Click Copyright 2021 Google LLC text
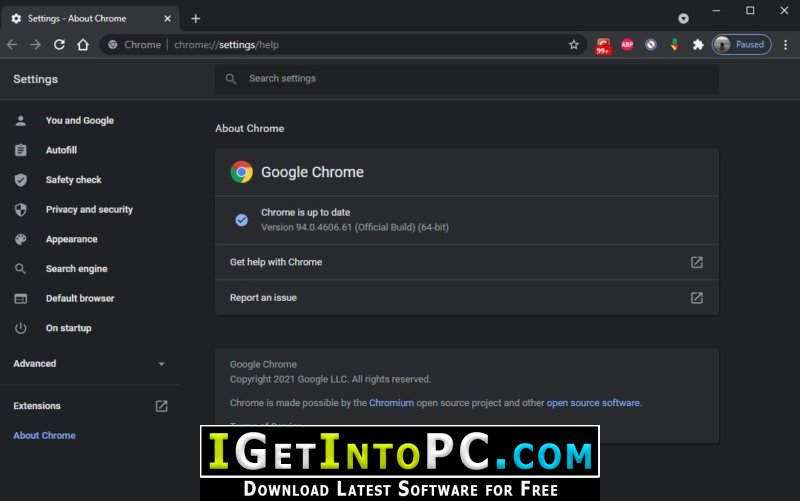This screenshot has width=800, height=501. pyautogui.click(x=330, y=379)
